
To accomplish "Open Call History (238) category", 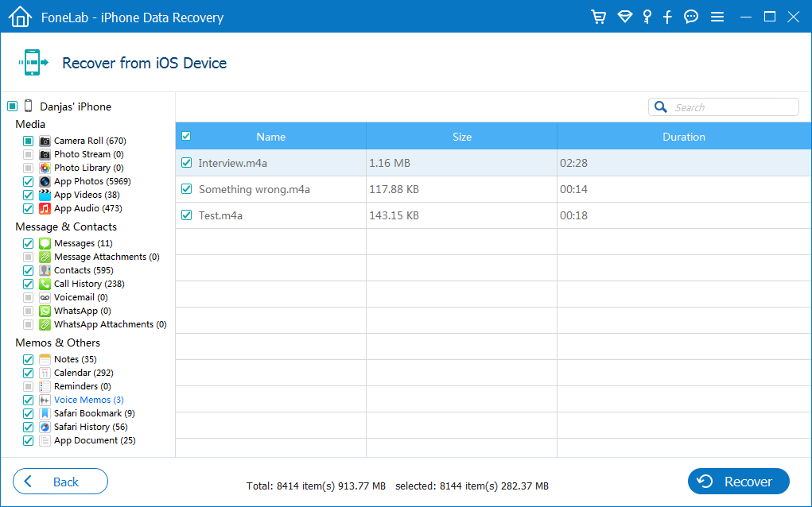I will pos(88,284).
